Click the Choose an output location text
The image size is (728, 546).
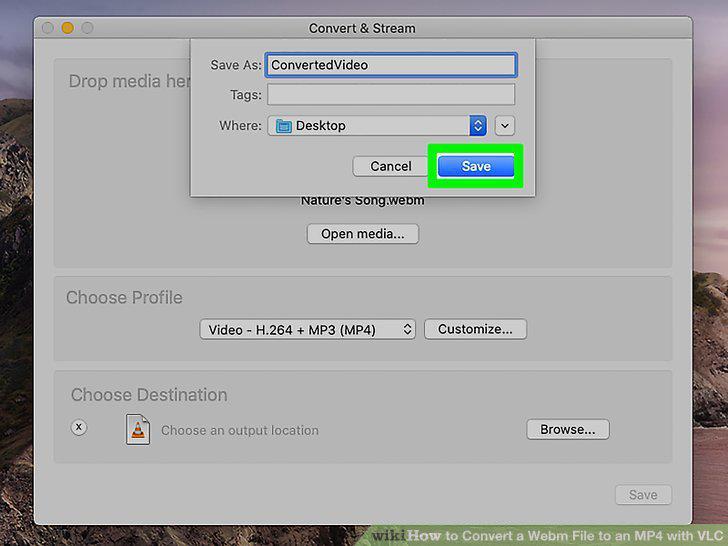click(x=240, y=430)
